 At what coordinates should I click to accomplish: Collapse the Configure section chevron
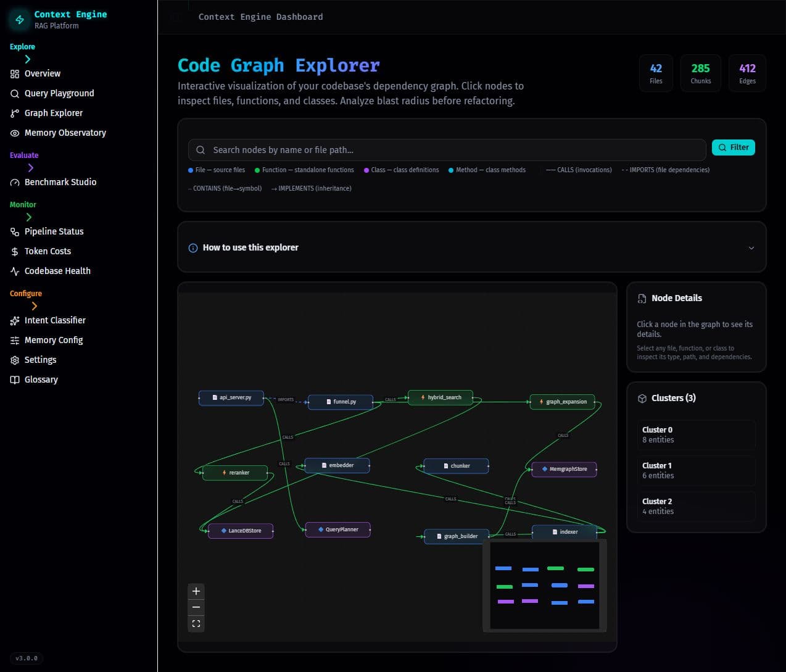(x=35, y=306)
